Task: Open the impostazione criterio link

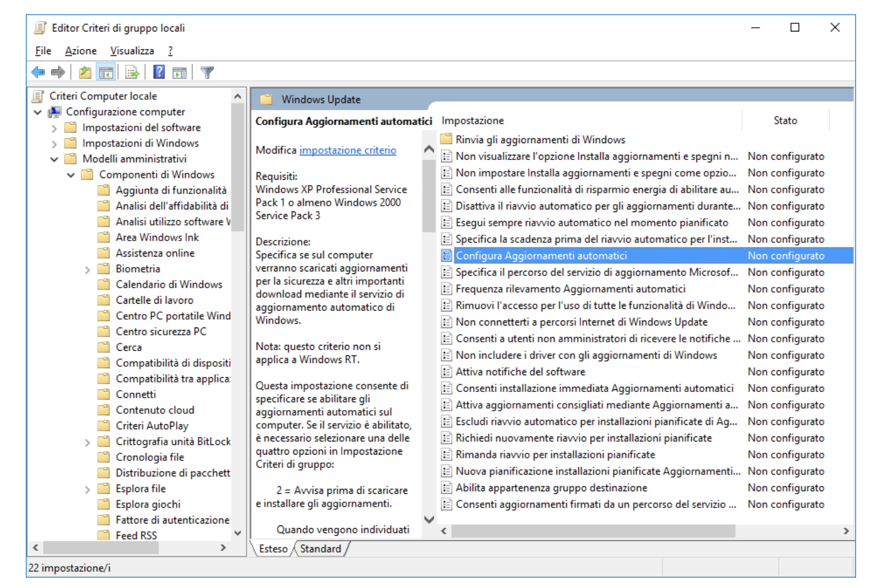Action: point(347,150)
